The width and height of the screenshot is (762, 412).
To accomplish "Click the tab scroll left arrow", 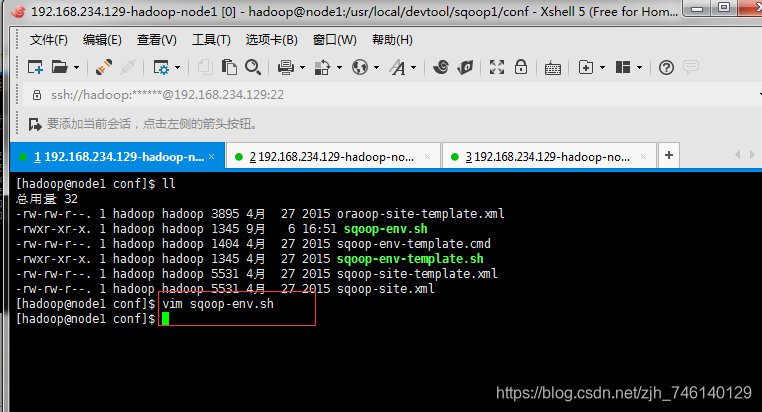I will [738, 154].
